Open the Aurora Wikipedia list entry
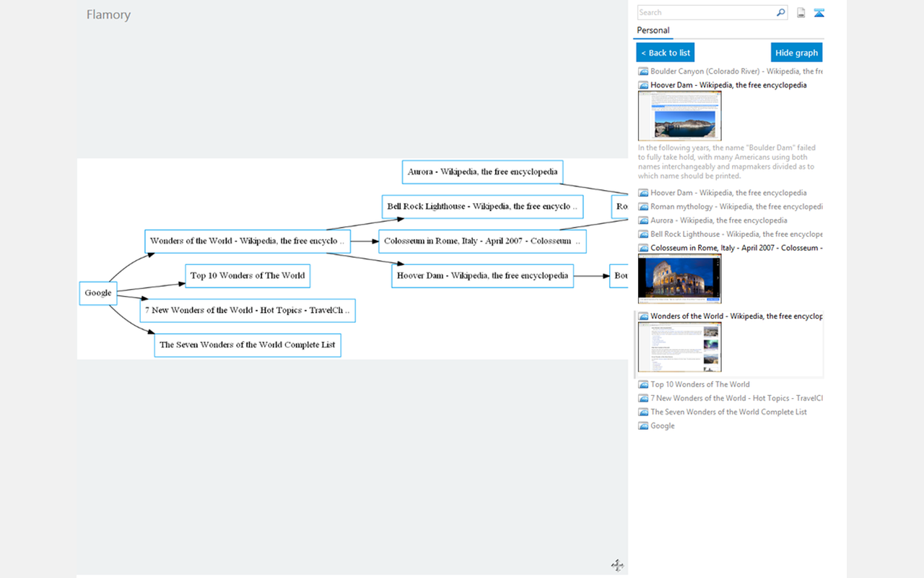This screenshot has width=924, height=578. [x=719, y=220]
